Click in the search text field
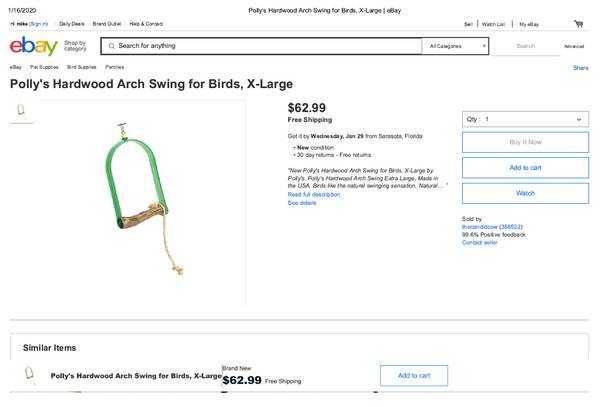The image size is (600, 407). point(265,46)
